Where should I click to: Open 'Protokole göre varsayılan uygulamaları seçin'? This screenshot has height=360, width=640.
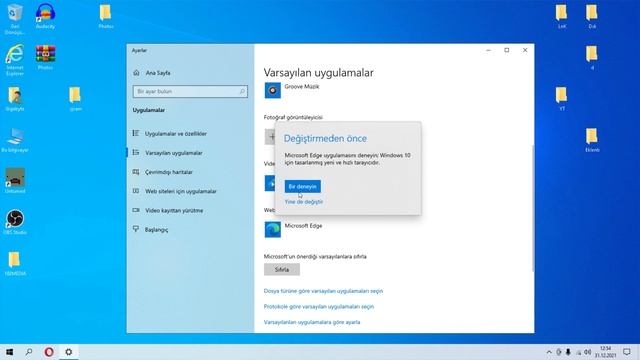pyautogui.click(x=319, y=307)
